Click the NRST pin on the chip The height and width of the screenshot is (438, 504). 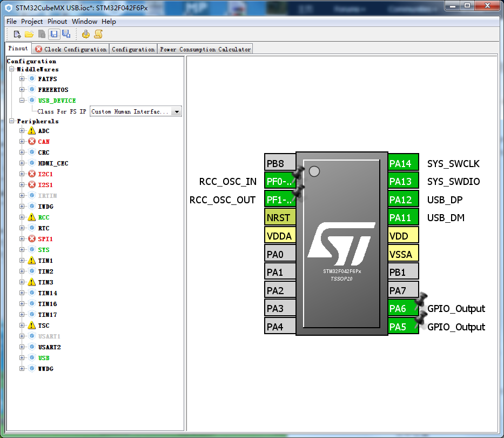coord(280,218)
